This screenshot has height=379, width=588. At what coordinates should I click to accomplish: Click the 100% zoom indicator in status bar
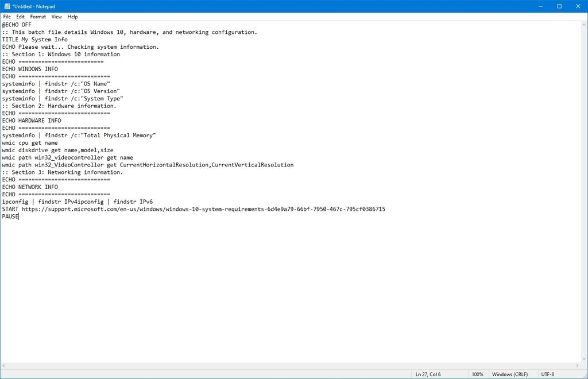[478, 374]
